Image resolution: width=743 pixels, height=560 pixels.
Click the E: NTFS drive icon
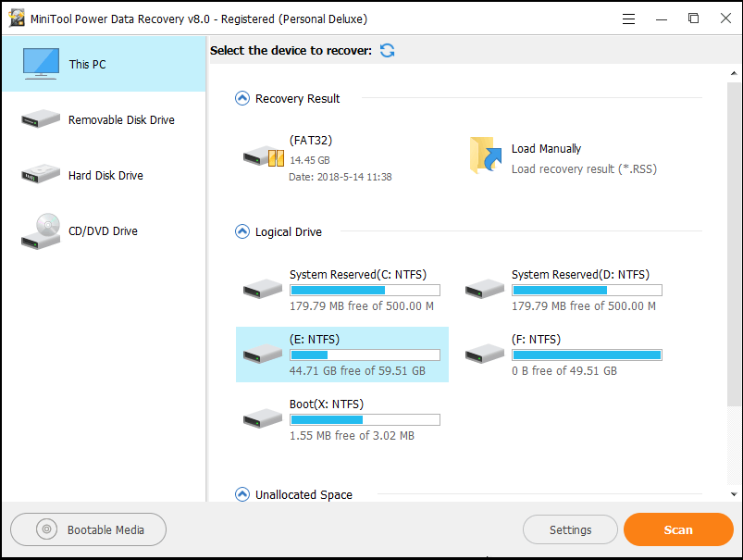coord(263,354)
